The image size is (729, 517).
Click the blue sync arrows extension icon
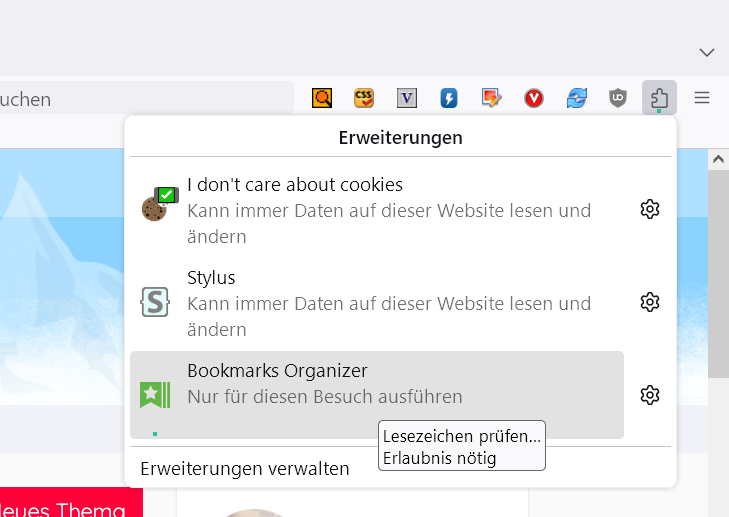tap(576, 98)
